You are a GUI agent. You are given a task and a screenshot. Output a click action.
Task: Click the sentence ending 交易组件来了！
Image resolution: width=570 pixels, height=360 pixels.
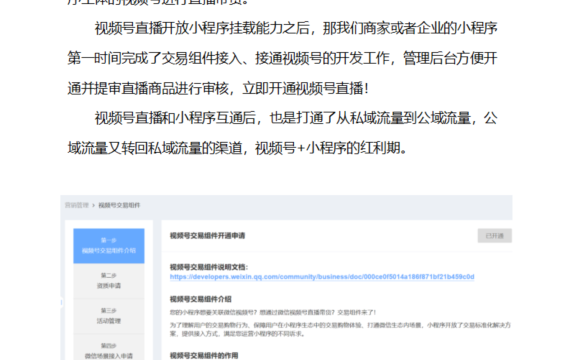pos(273,312)
